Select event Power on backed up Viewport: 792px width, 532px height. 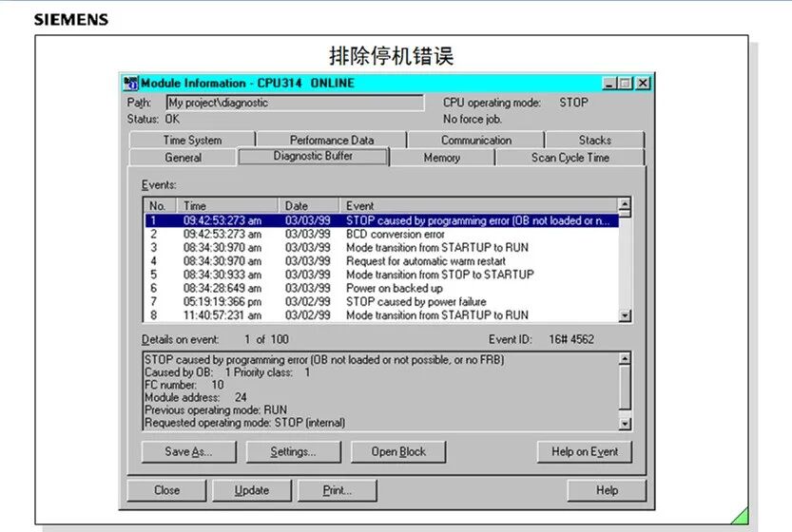click(x=381, y=288)
